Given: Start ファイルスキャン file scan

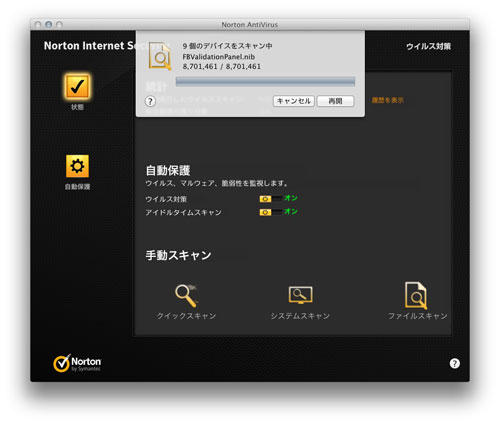Looking at the screenshot, I should point(417,301).
